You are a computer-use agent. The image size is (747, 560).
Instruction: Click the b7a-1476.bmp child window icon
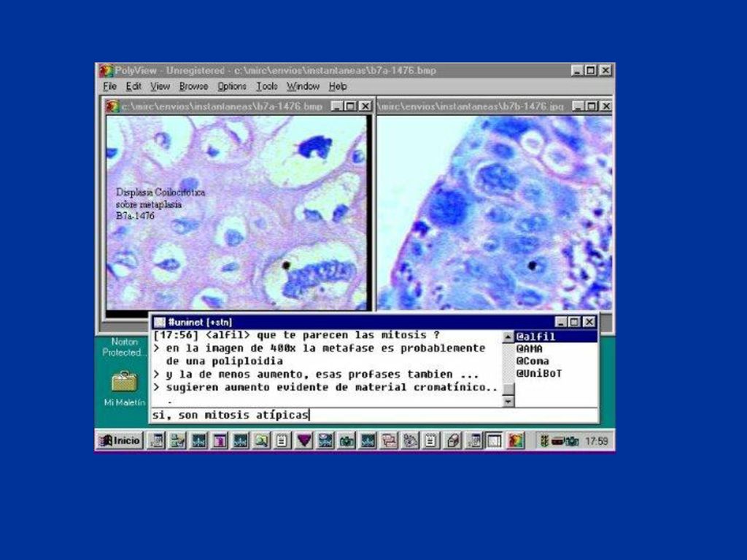(x=113, y=106)
